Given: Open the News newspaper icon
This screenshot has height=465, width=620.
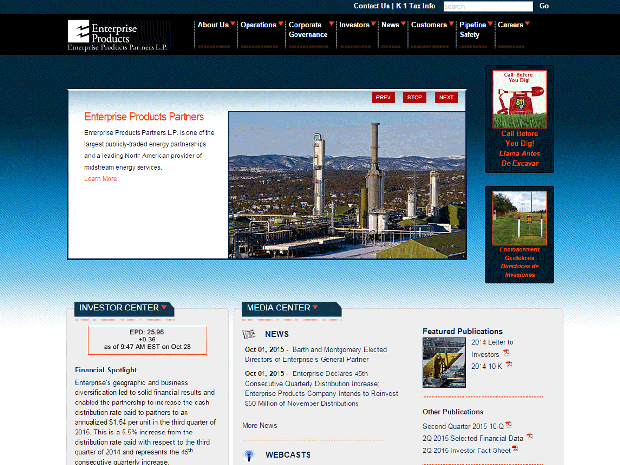Looking at the screenshot, I should (250, 333).
